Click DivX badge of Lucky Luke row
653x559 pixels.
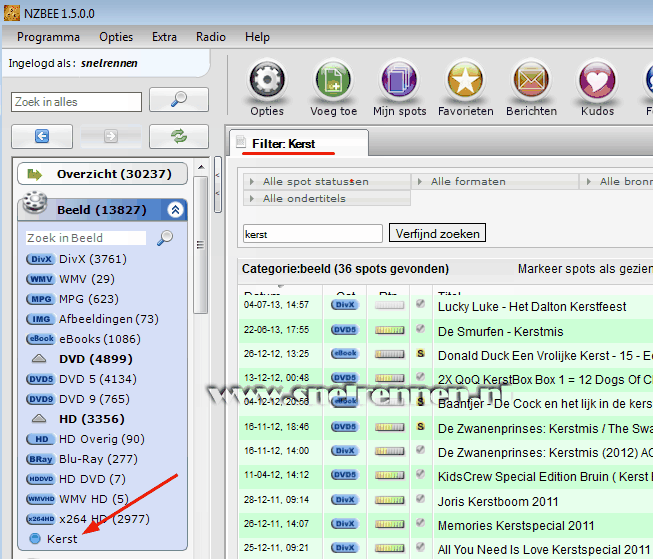(345, 305)
